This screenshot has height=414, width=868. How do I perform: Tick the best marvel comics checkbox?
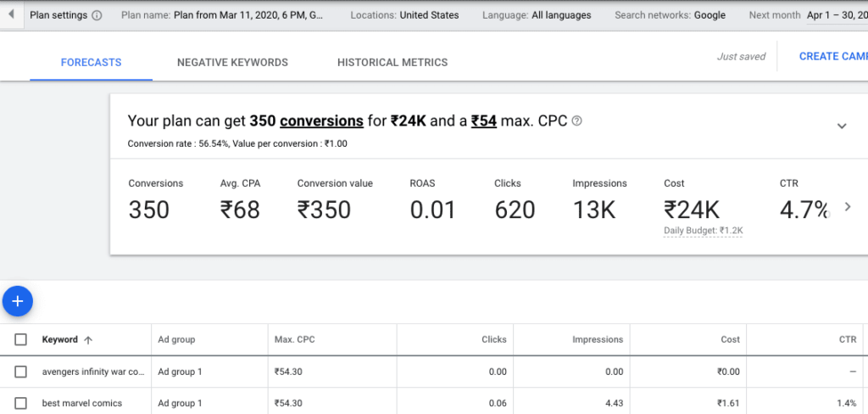(x=20, y=404)
